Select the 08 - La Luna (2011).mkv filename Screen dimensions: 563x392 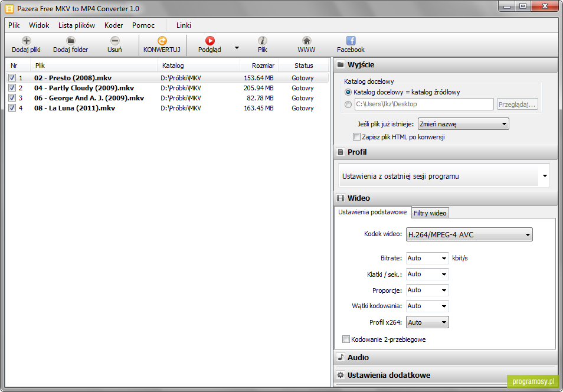pos(75,108)
